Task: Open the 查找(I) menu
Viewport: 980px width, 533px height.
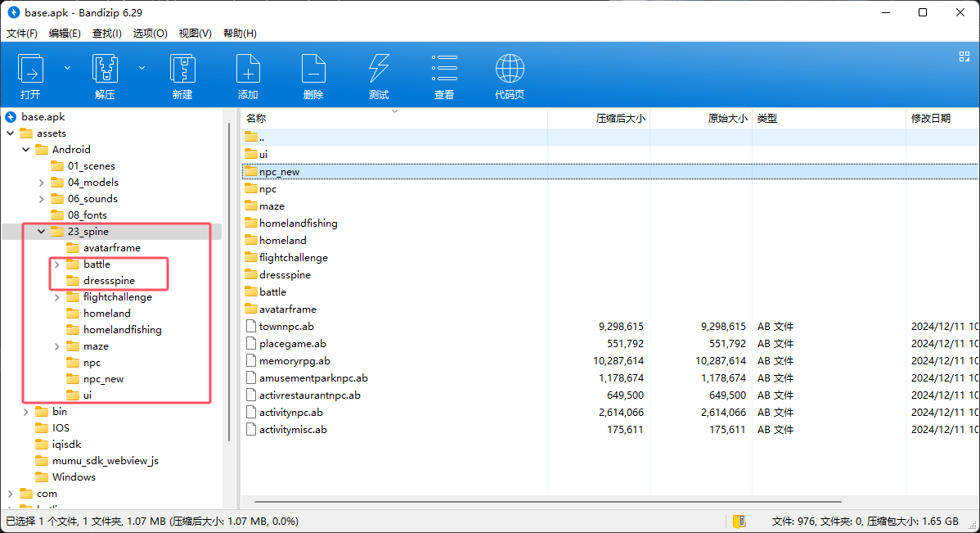Action: [107, 33]
